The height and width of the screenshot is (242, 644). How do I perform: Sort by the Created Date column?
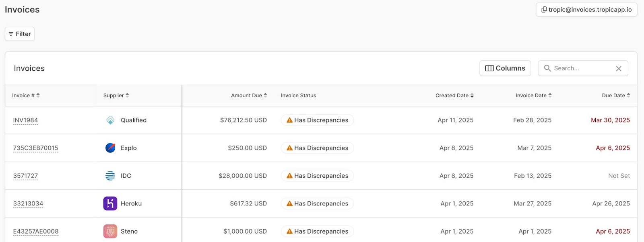tap(454, 96)
